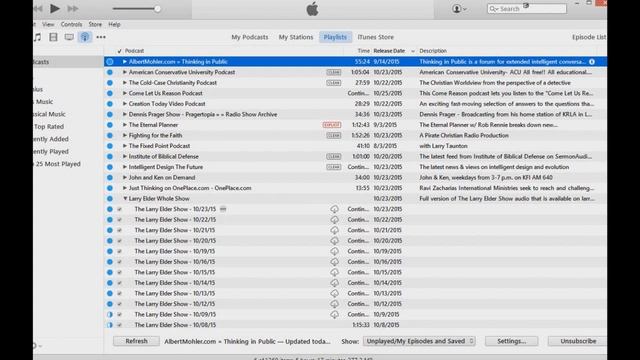
Task: Expand AlbertMohler.com Thinking in Public podcast
Action: (125, 62)
